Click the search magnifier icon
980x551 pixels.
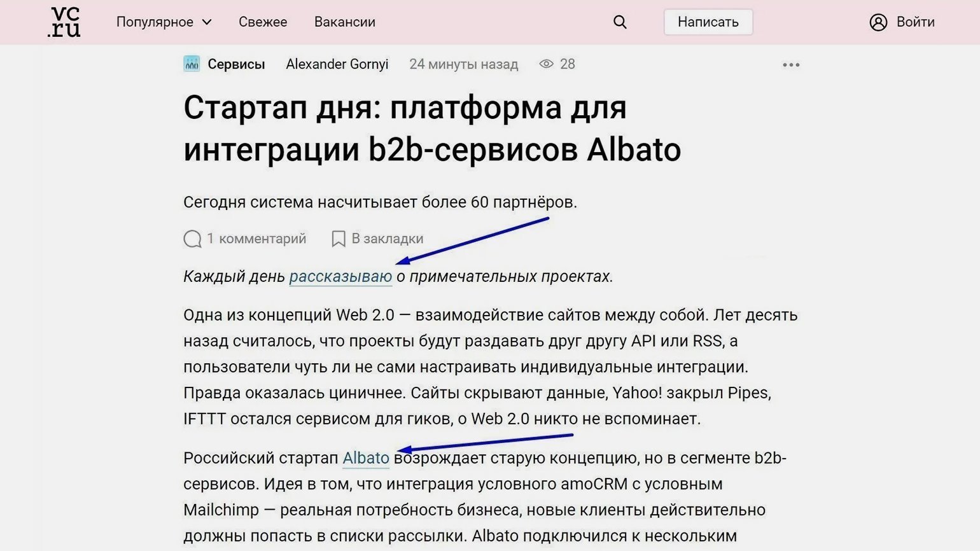(620, 22)
